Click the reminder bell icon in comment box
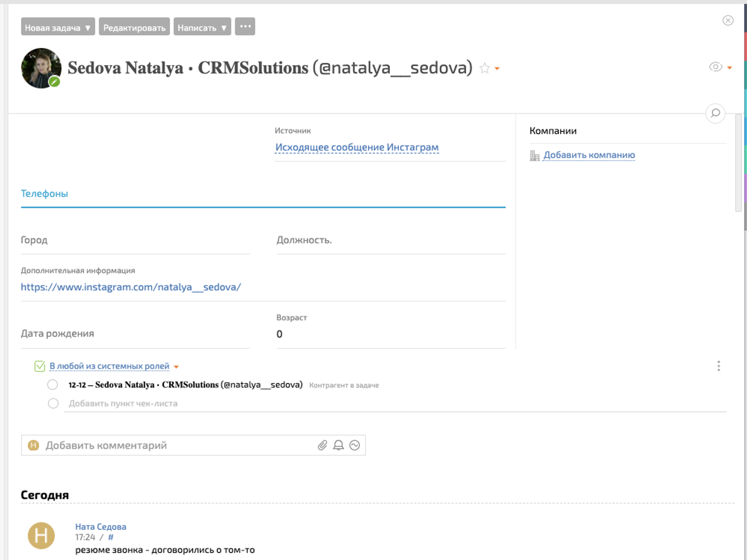 (x=338, y=445)
